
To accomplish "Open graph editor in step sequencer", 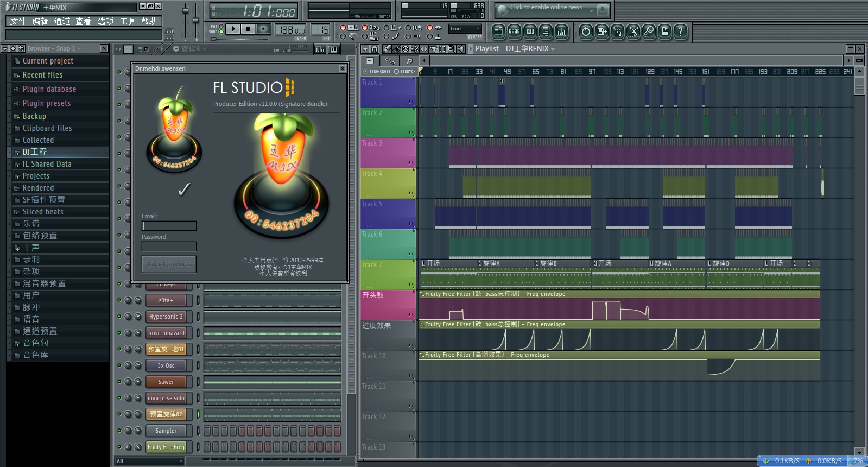I will [320, 49].
